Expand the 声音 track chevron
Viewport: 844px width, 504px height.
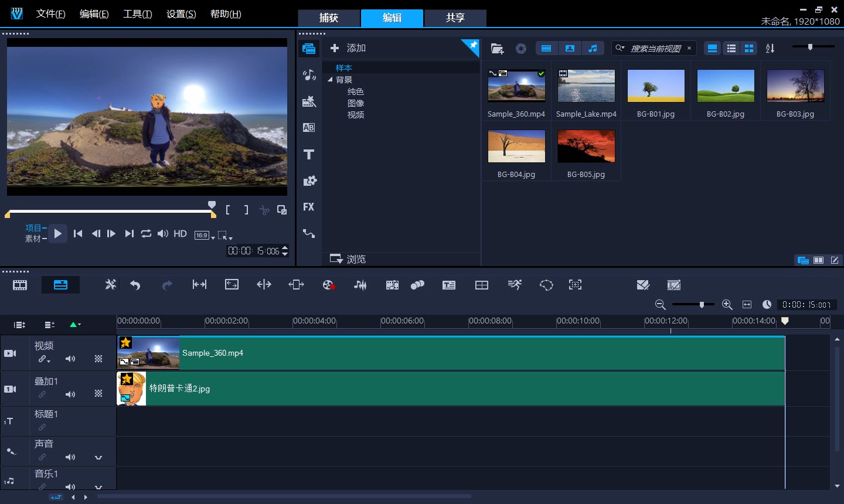click(x=98, y=457)
